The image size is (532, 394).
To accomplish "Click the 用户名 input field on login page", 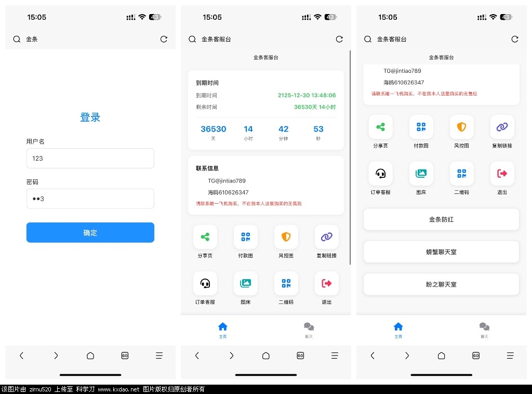I will pyautogui.click(x=90, y=159).
